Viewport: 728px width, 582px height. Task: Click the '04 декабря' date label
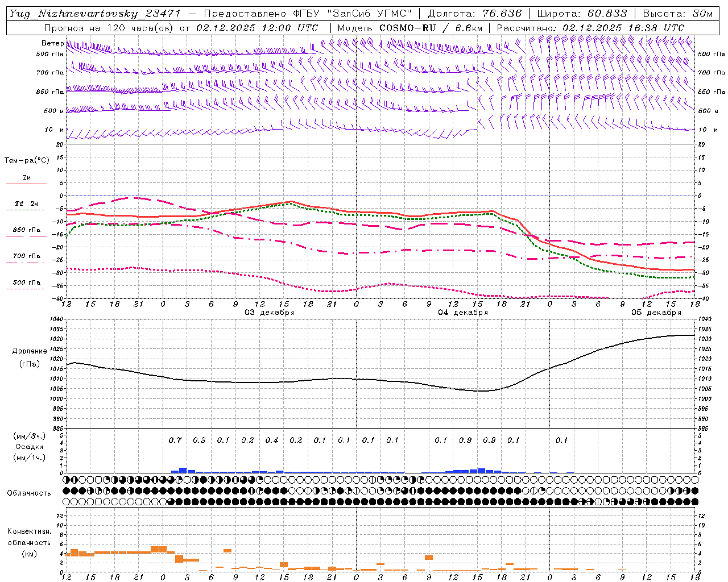463,313
